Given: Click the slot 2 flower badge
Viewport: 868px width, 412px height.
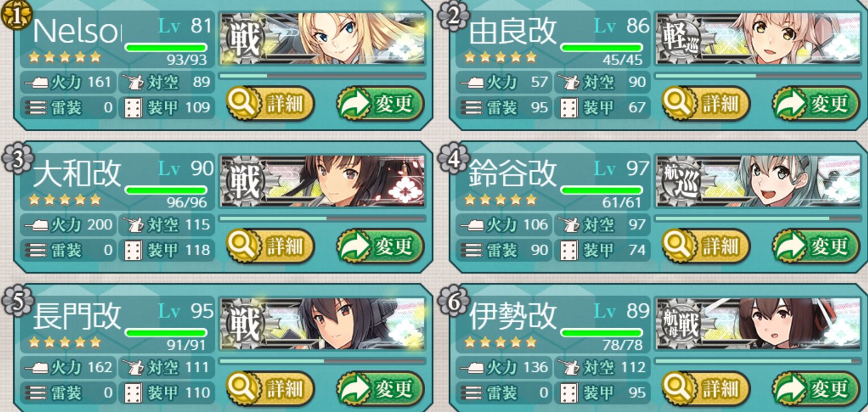Looking at the screenshot, I should (454, 15).
